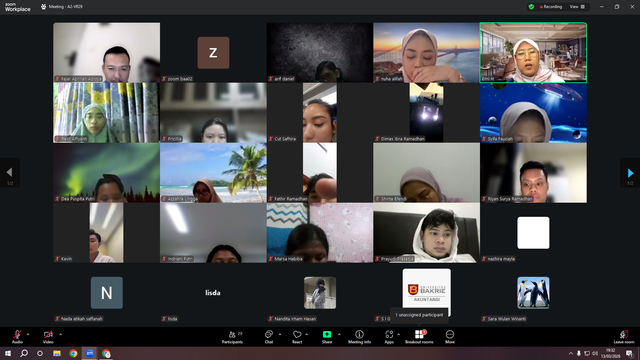Open taskbar volume control

click(595, 353)
